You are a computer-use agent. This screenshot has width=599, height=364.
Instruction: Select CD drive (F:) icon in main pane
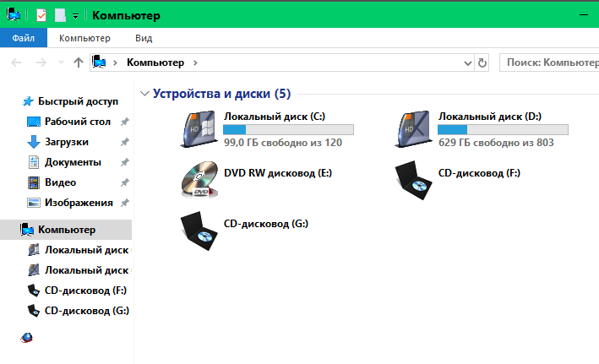(414, 180)
